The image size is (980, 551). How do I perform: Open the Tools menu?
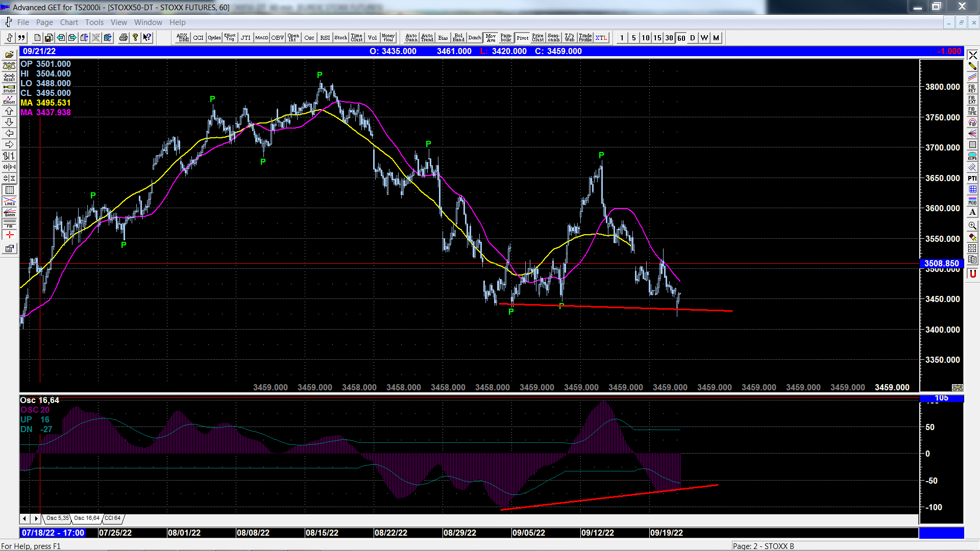94,22
